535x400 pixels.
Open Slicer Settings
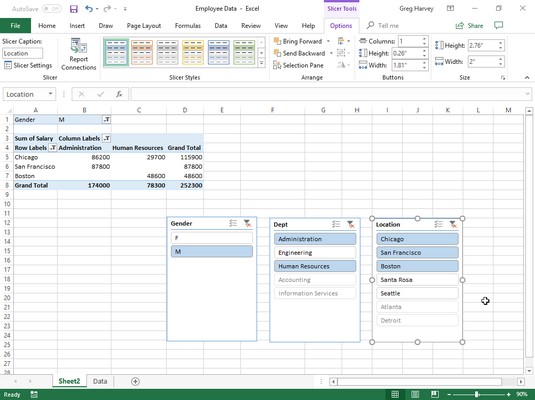point(28,65)
